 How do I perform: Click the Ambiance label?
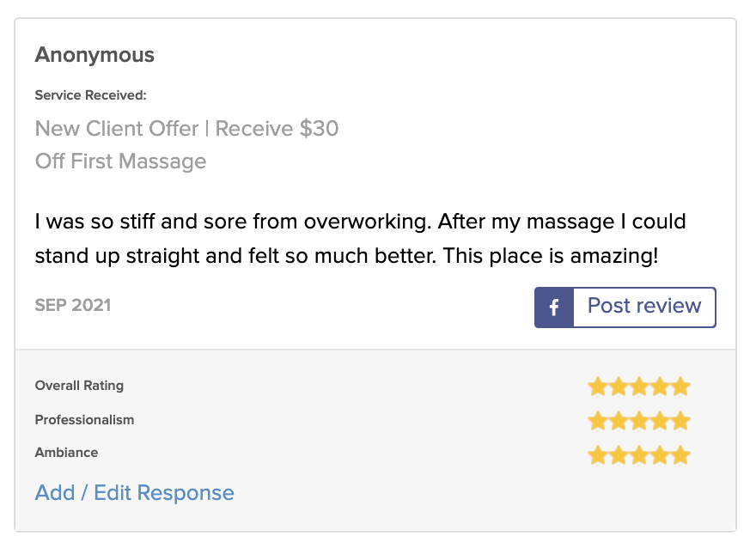click(x=66, y=453)
